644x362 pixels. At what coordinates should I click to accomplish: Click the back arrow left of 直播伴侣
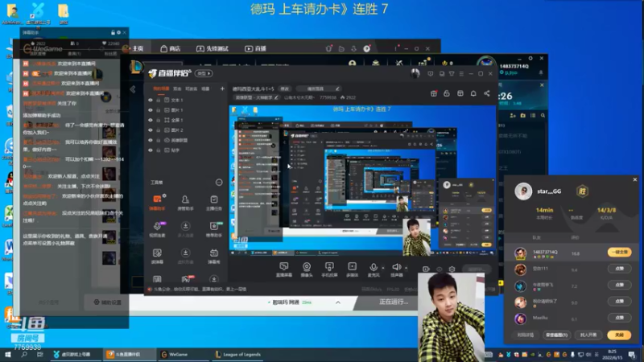pos(133,89)
